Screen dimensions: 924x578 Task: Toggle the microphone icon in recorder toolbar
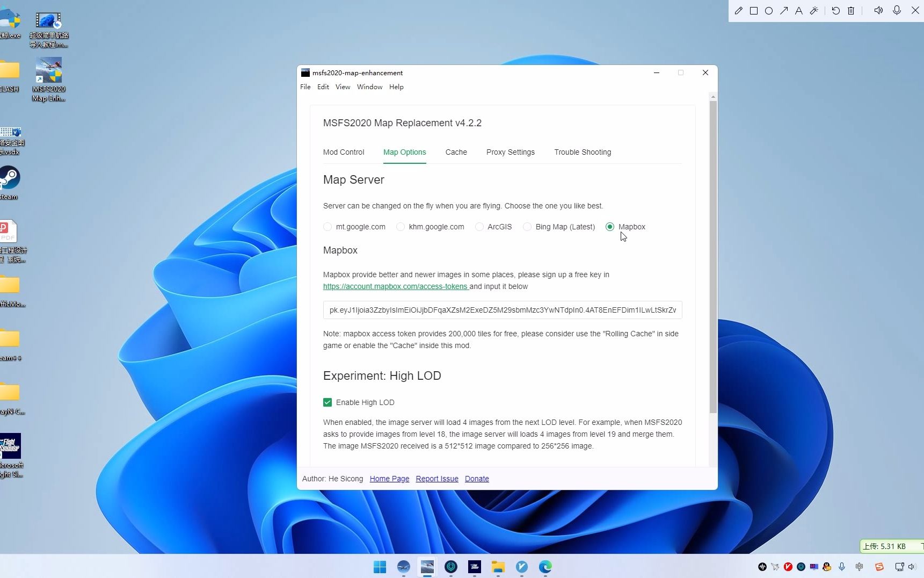(897, 11)
